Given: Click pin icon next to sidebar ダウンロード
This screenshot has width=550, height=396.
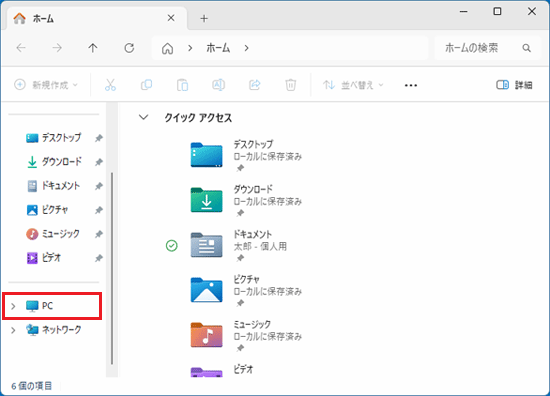Looking at the screenshot, I should coord(99,162).
